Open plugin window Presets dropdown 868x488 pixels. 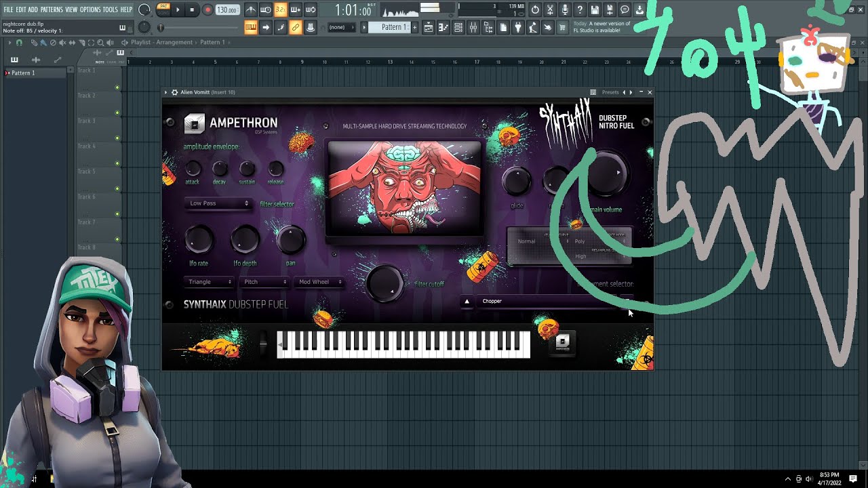point(610,92)
